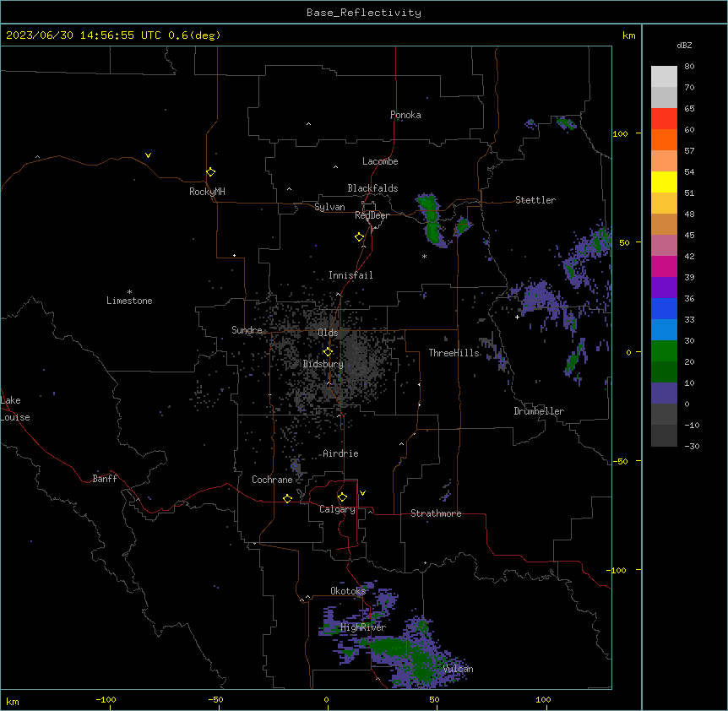Select the yellow diamond marker below RedDeer
728x711 pixels.
pyautogui.click(x=360, y=237)
